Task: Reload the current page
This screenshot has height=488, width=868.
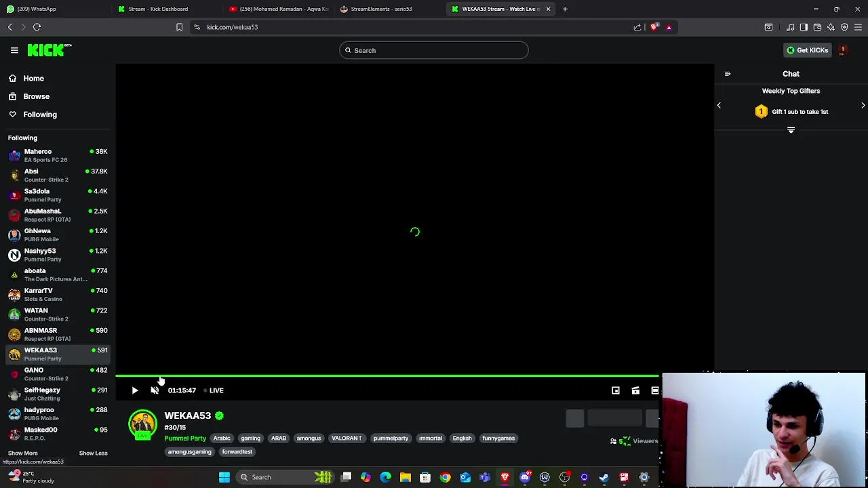Action: coord(37,27)
